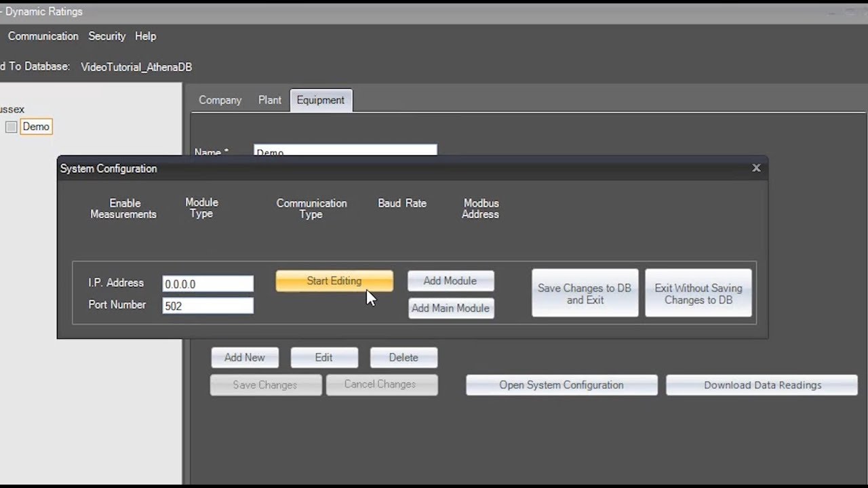Select the Demo tree item
The image size is (868, 488).
coord(36,127)
